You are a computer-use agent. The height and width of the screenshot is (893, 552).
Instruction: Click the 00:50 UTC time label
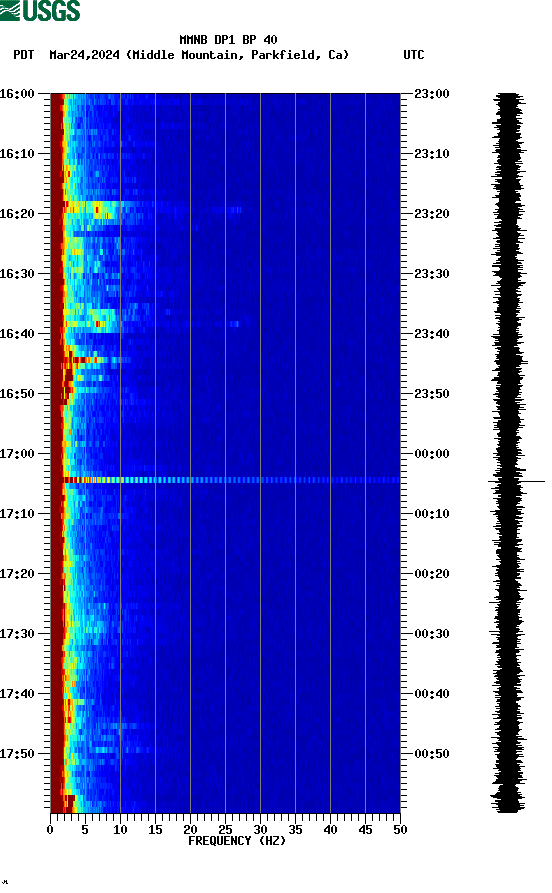click(432, 753)
